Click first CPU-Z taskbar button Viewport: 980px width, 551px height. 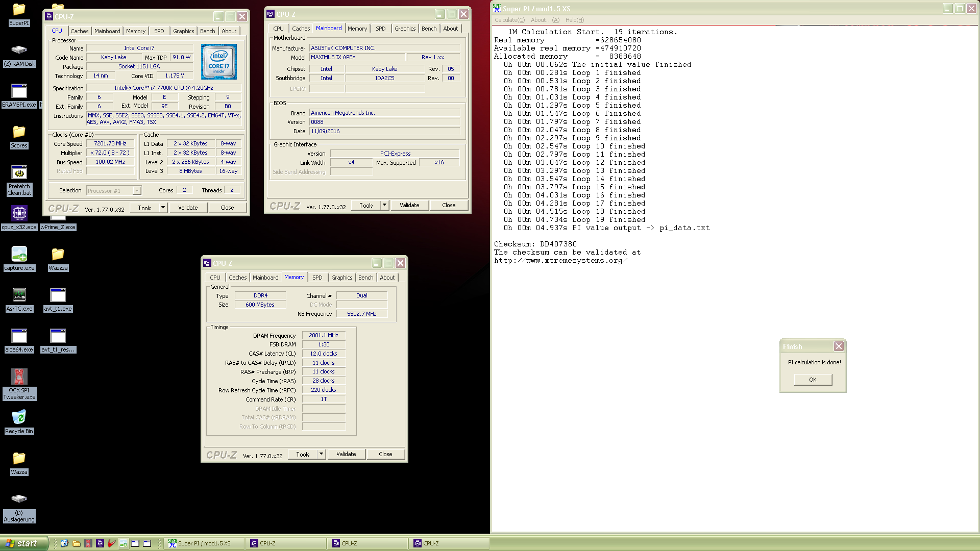point(286,543)
